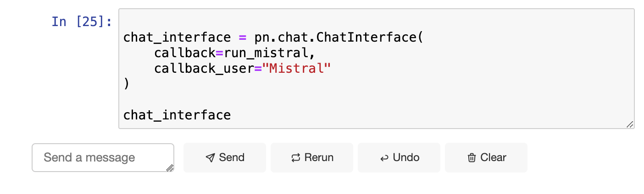This screenshot has width=644, height=194.
Task: Click the paper plane Send icon
Action: point(210,158)
